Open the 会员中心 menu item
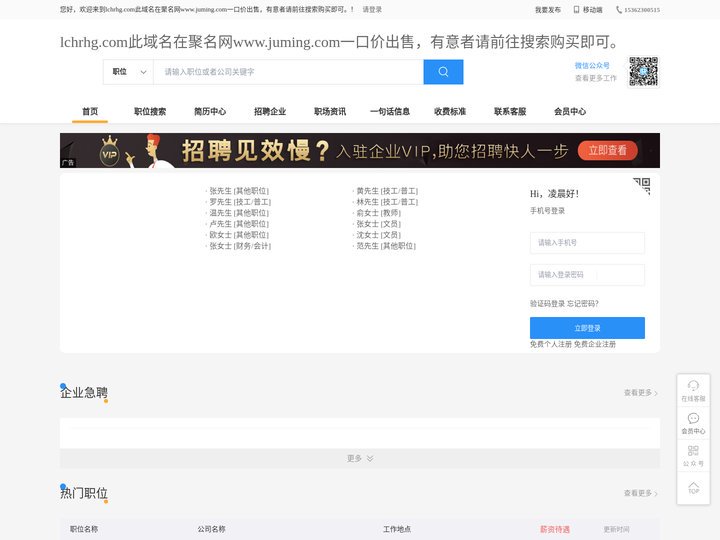 [570, 111]
